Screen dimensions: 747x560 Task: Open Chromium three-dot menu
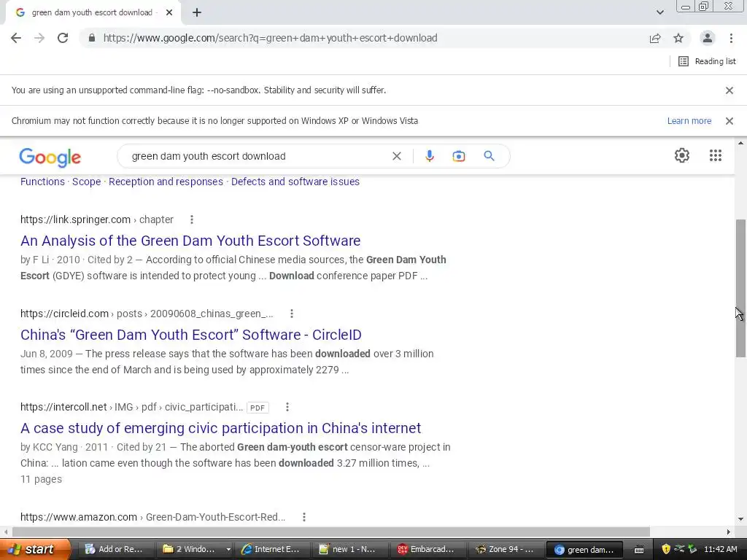pyautogui.click(x=731, y=38)
